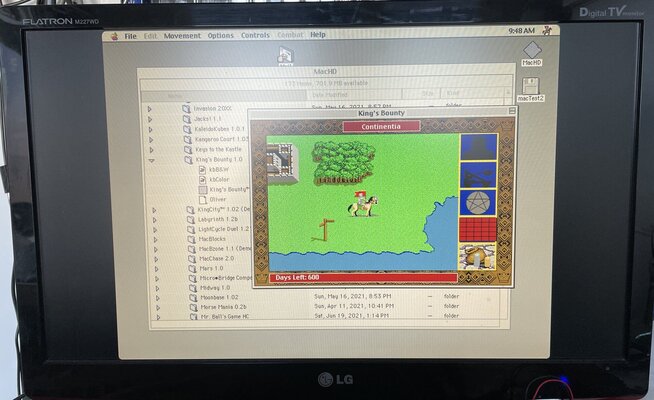Open the Movement menu
The height and width of the screenshot is (400, 654).
182,35
